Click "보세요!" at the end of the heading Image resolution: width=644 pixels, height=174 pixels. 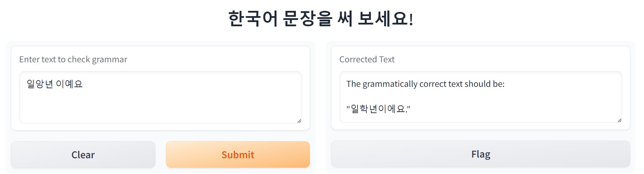coord(385,19)
